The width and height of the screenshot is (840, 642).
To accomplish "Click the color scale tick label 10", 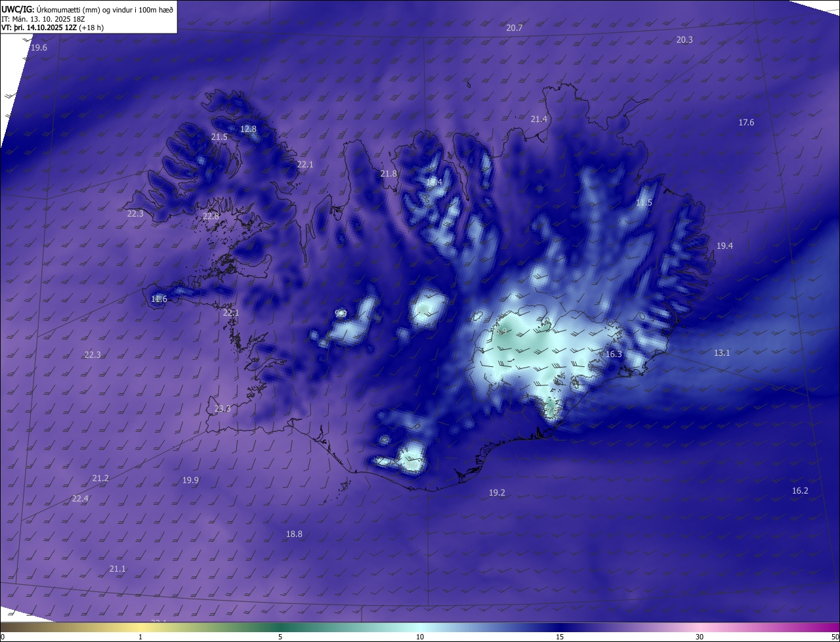I will 420,637.
